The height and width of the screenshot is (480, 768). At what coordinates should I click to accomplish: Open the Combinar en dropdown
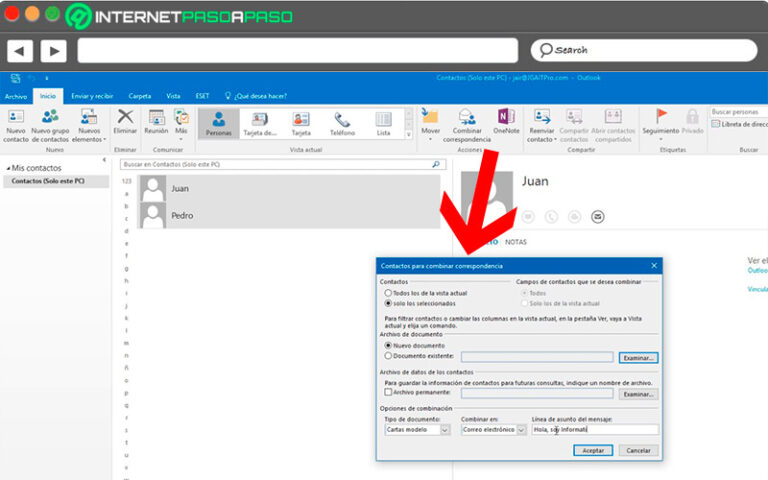coord(494,430)
